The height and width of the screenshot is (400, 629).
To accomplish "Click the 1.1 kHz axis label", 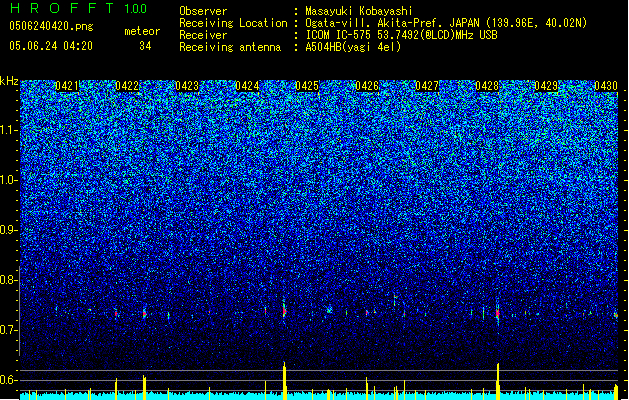I will [9, 130].
